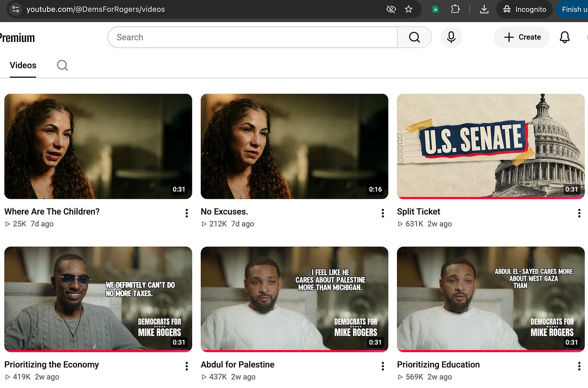
Task: Click the red progress bar under Abdul for Palestine
Action: click(x=294, y=351)
